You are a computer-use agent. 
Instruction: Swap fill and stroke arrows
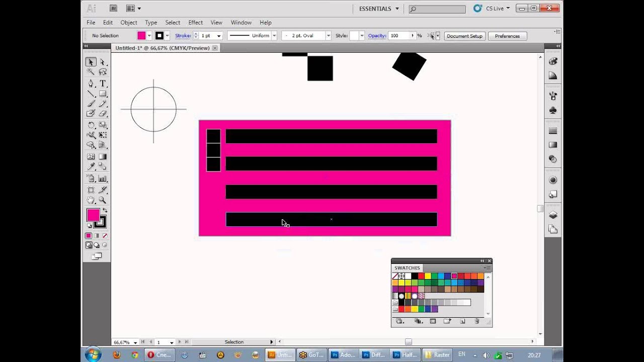point(105,210)
